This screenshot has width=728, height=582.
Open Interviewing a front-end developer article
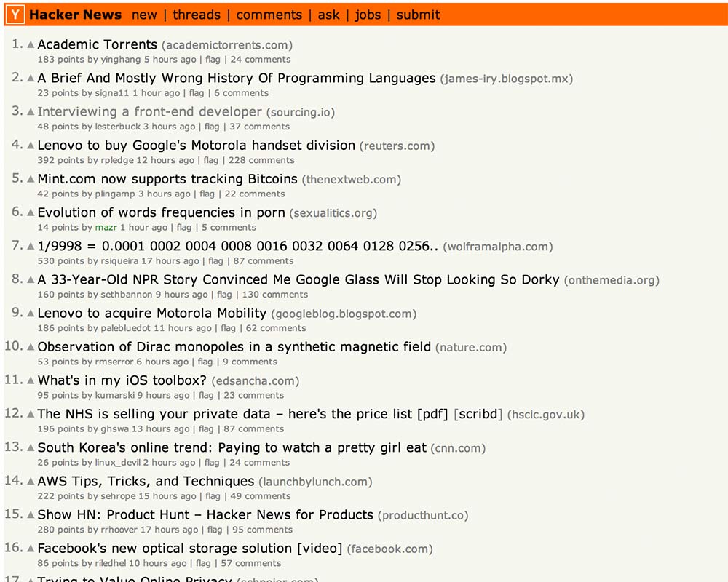click(149, 112)
